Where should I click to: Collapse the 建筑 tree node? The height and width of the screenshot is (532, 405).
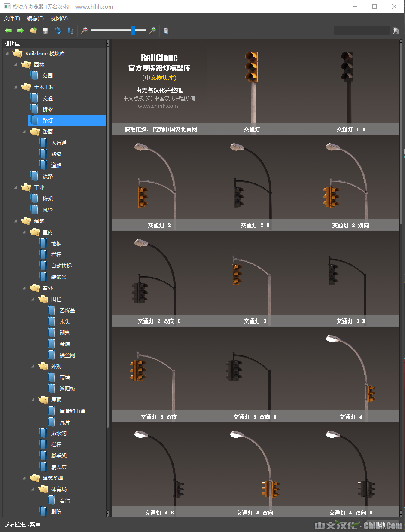click(x=16, y=221)
